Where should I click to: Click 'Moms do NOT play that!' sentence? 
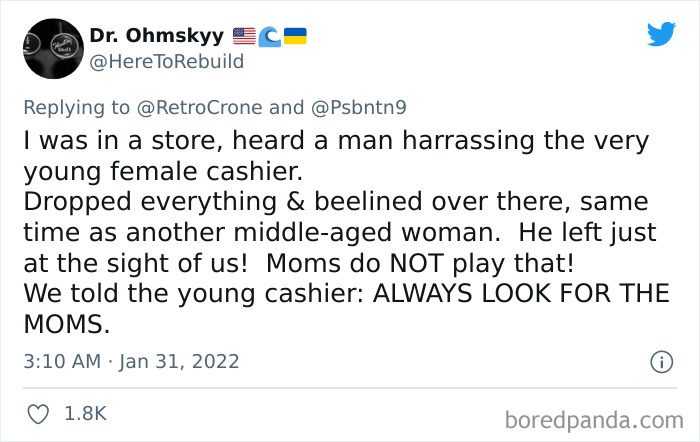pos(420,263)
